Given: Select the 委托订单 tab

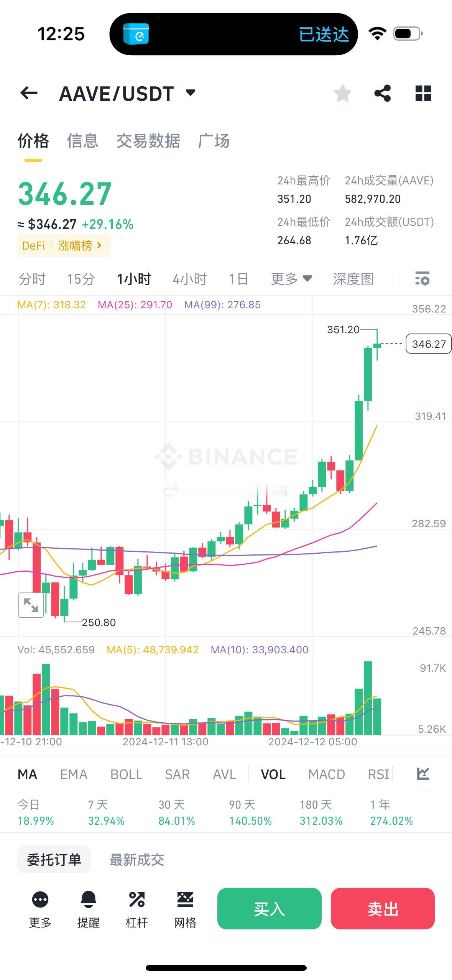Looking at the screenshot, I should click(x=54, y=859).
